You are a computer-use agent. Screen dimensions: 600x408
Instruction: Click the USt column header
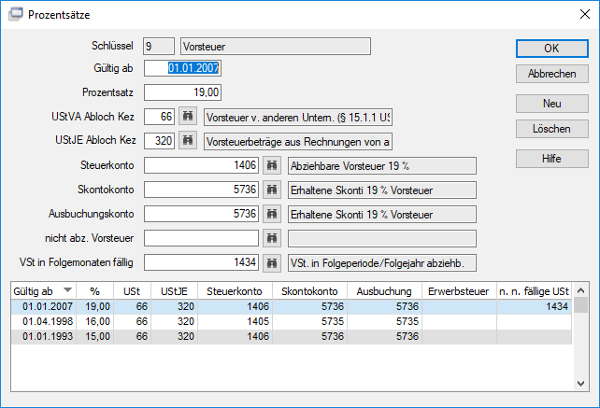(132, 291)
